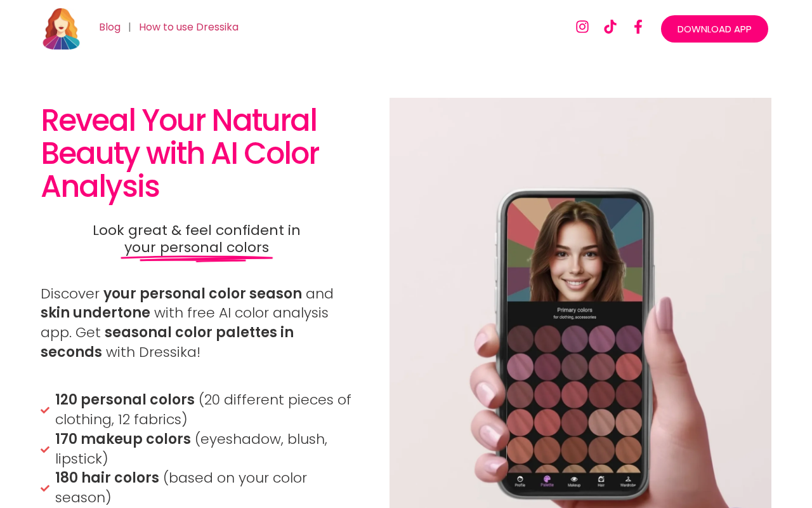
Task: Open the Facebook social icon
Action: coord(638,27)
